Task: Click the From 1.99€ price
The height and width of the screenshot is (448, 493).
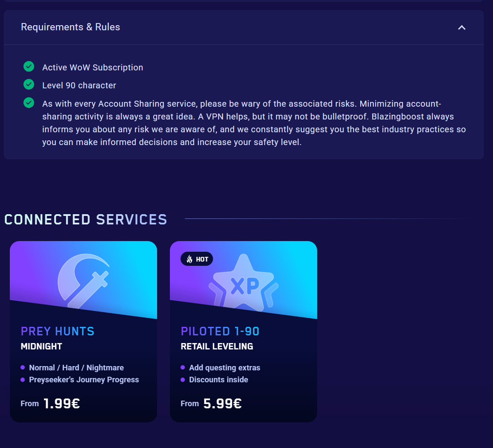Action: click(50, 404)
